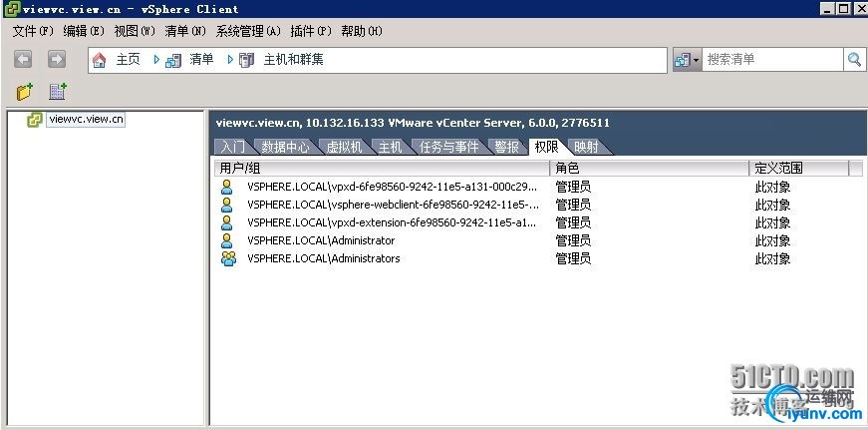Click 管理员 role in Administrator row
The height and width of the screenshot is (430, 868).
(573, 240)
